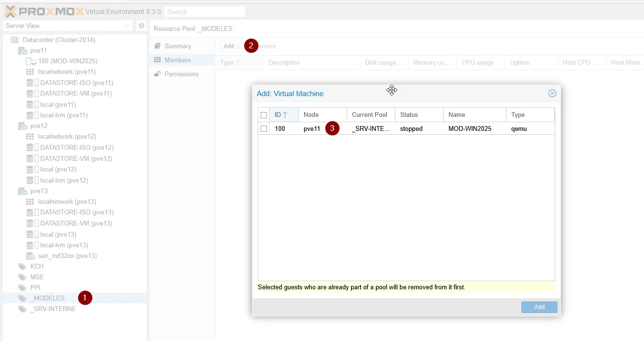
Task: Click the VM 100 monitor icon in tree
Action: click(31, 61)
